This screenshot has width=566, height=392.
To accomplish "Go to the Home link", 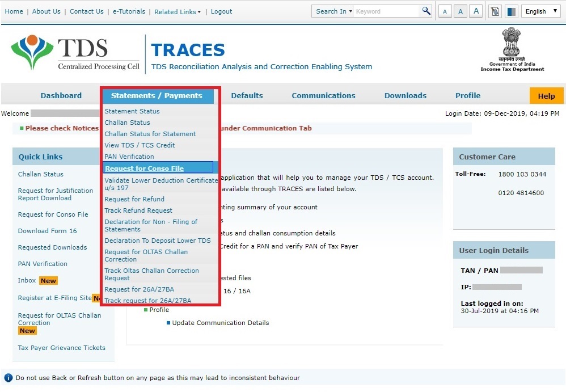I will point(14,11).
